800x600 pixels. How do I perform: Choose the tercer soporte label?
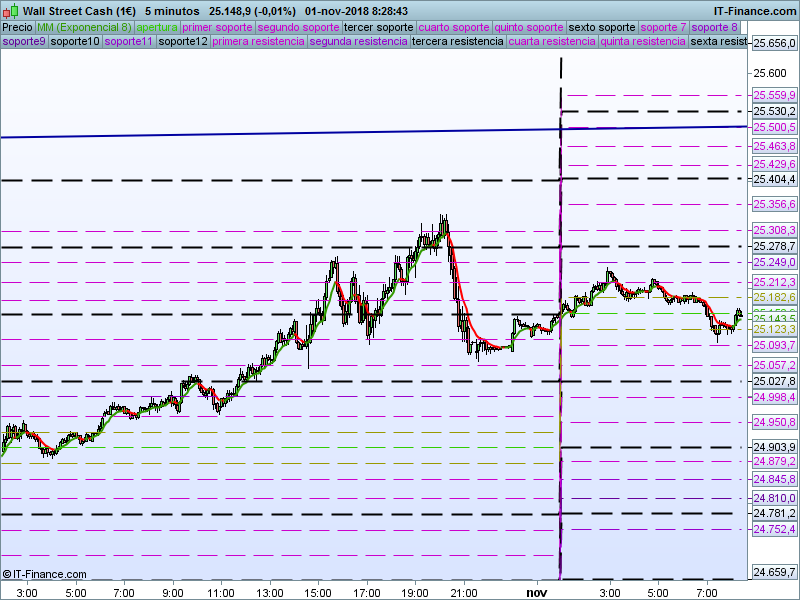click(x=379, y=28)
